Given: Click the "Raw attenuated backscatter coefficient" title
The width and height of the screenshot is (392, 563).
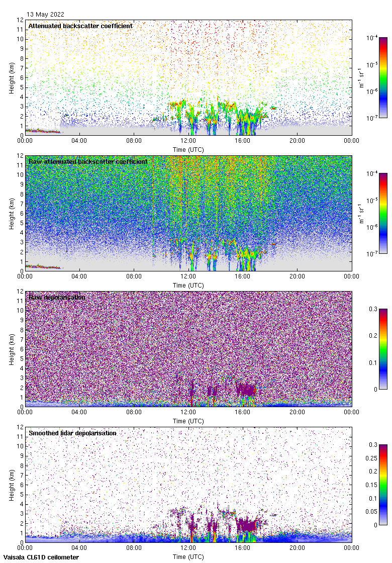Looking at the screenshot, I should pyautogui.click(x=88, y=161).
